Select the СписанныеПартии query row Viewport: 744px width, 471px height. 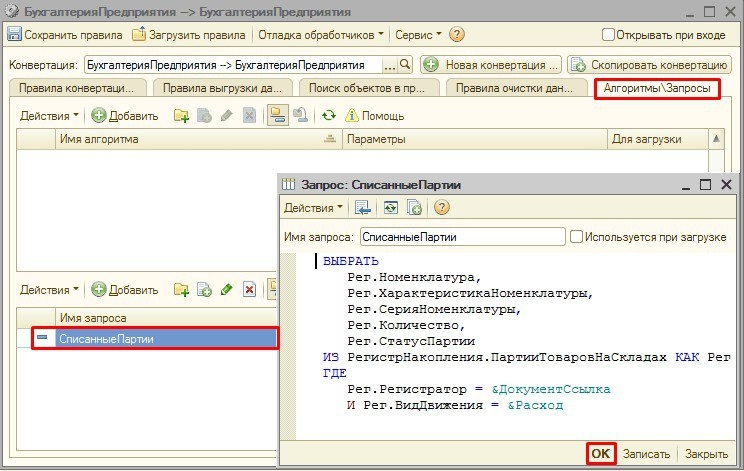click(155, 339)
